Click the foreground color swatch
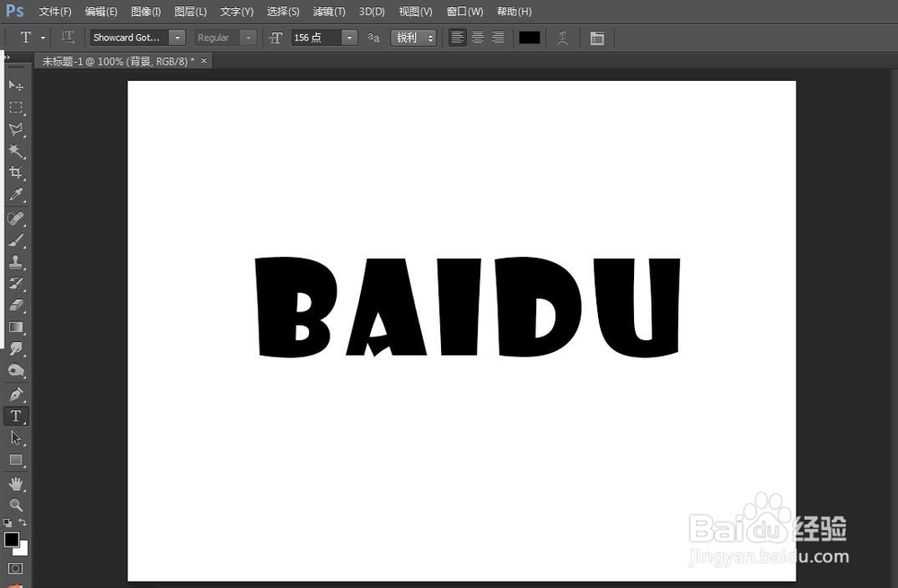The image size is (898, 588). coord(11,539)
